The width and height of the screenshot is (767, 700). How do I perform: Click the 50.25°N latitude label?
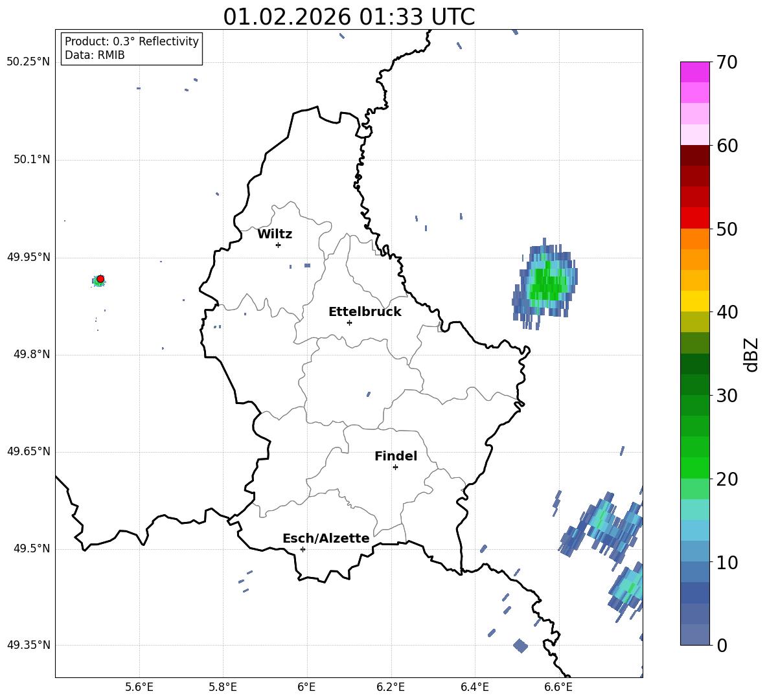tap(29, 62)
